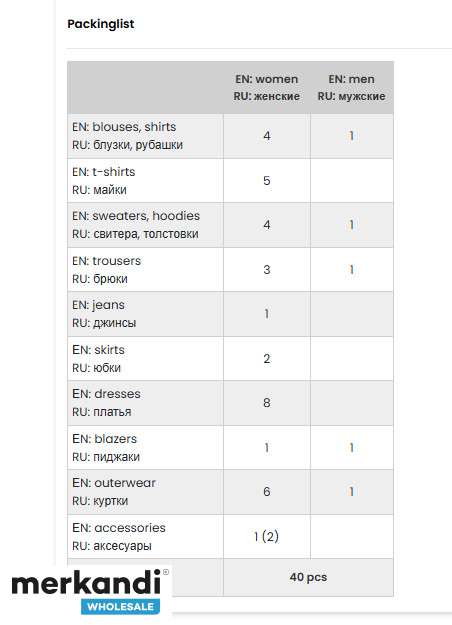Select the dresses row label

pyautogui.click(x=106, y=403)
